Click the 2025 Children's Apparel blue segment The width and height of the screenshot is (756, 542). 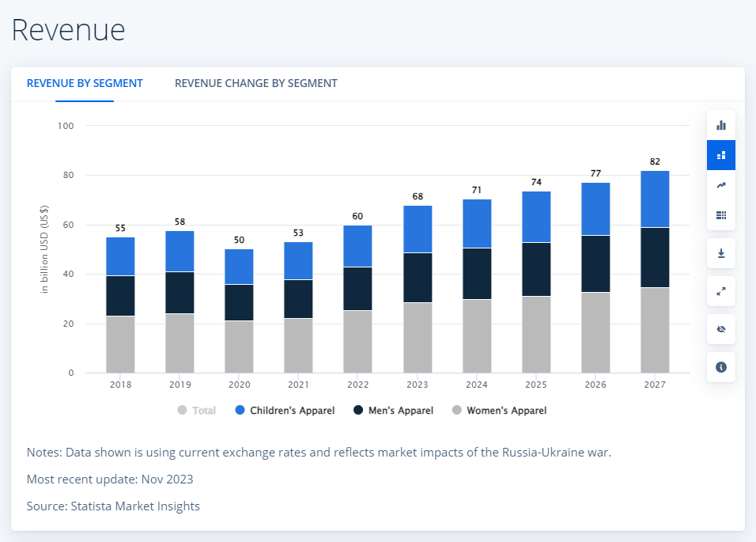tap(536, 217)
